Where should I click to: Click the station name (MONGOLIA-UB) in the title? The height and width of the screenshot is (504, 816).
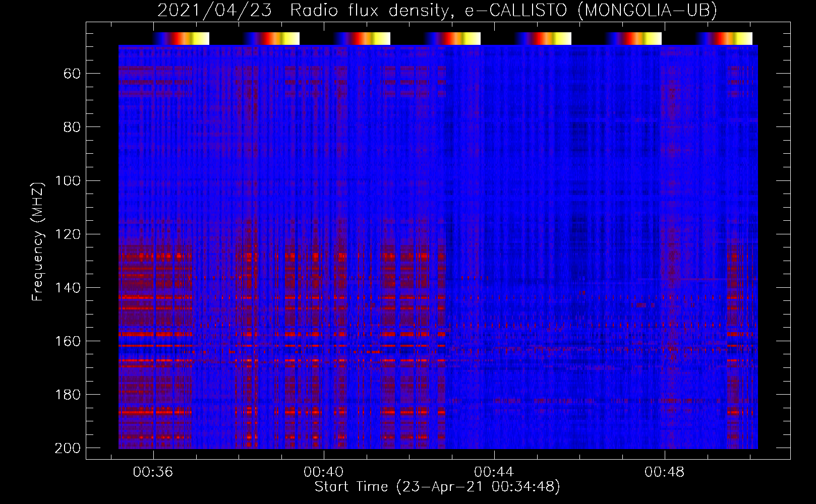coord(647,11)
